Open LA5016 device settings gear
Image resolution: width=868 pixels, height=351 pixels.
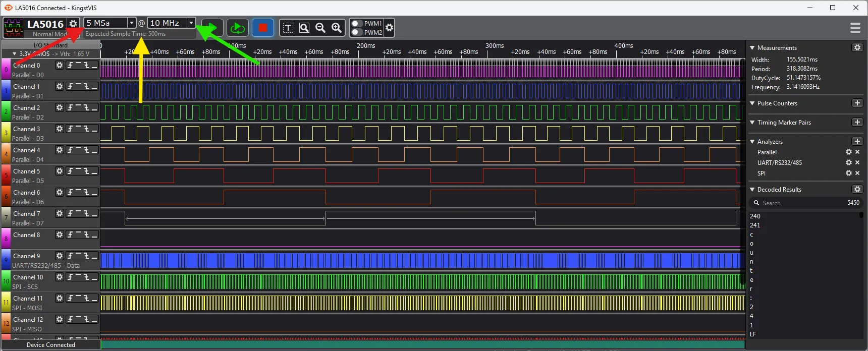tap(73, 24)
